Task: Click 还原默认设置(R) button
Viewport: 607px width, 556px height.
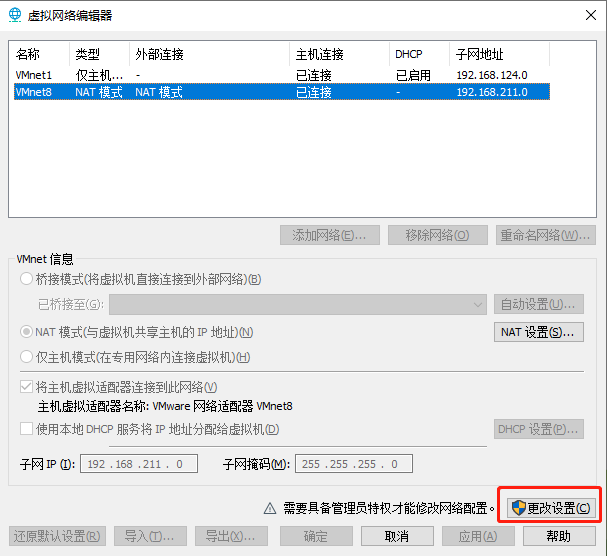Action: click(57, 536)
